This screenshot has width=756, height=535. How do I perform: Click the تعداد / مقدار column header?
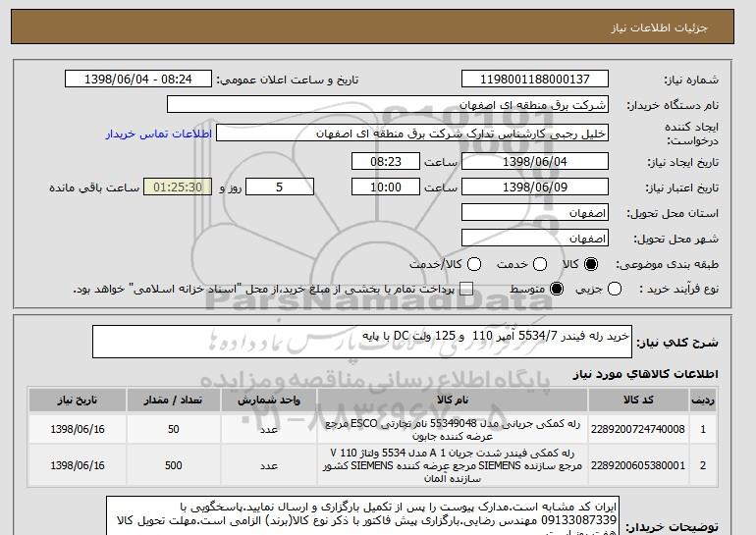pos(174,401)
